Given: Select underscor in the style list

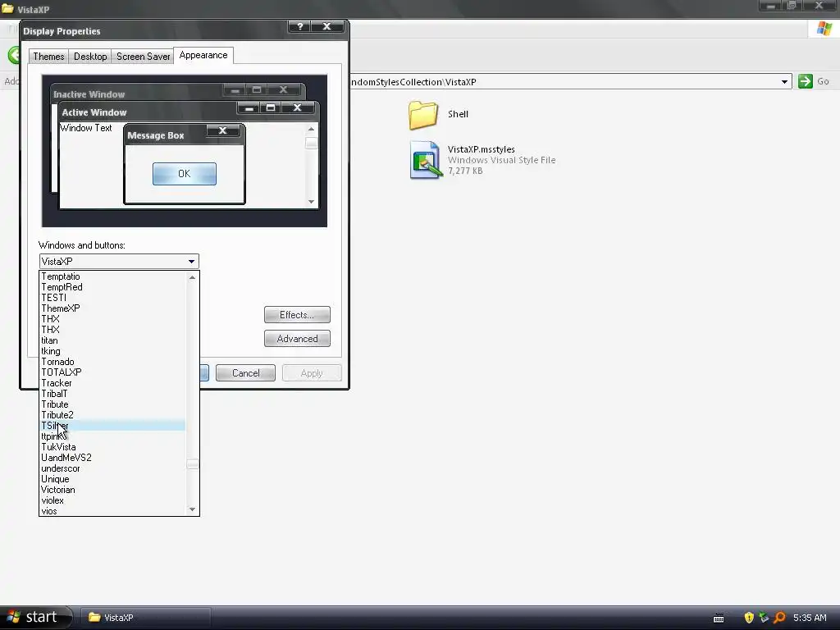Looking at the screenshot, I should [x=113, y=468].
